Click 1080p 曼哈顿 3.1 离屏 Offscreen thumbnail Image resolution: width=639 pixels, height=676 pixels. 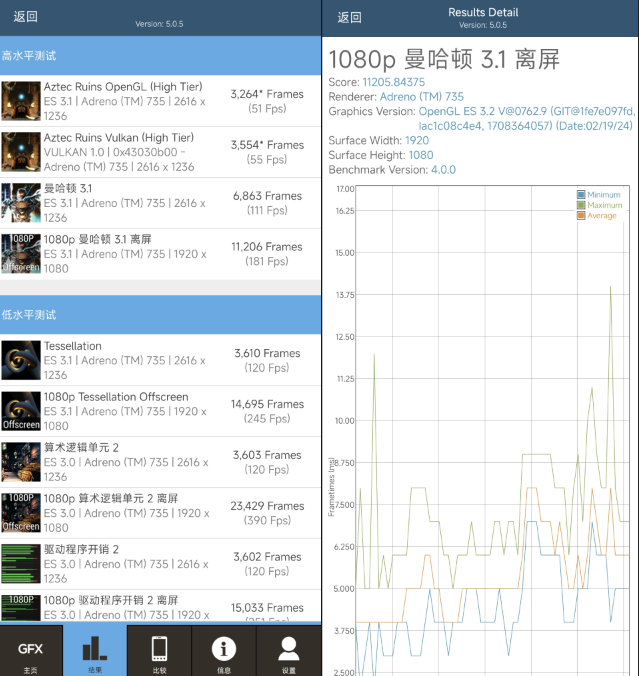coord(21,254)
